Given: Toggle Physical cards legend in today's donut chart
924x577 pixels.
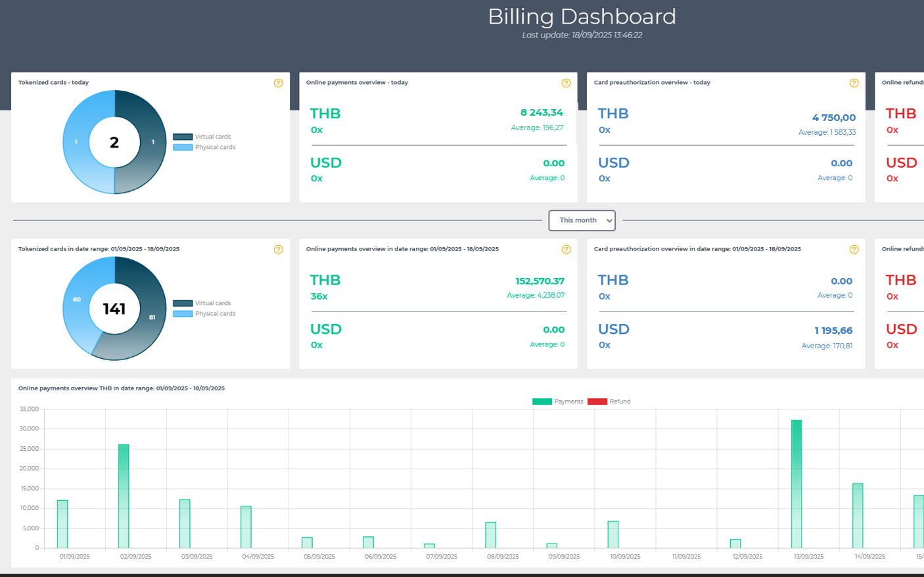Looking at the screenshot, I should tap(204, 147).
